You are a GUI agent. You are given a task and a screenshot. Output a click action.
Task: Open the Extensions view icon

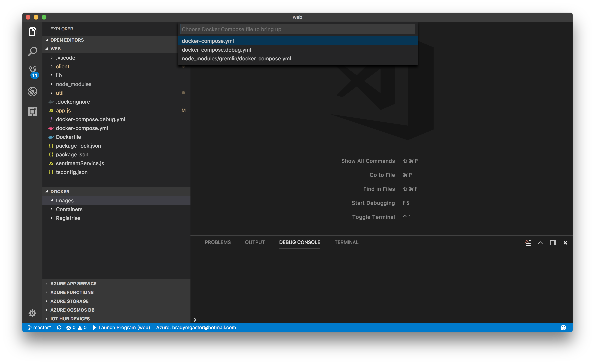[32, 111]
